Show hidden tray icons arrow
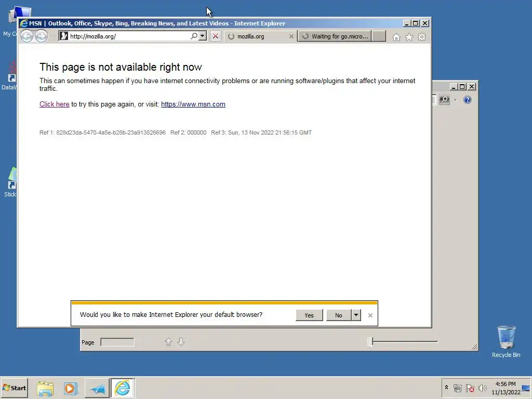This screenshot has height=399, width=532. click(x=446, y=388)
